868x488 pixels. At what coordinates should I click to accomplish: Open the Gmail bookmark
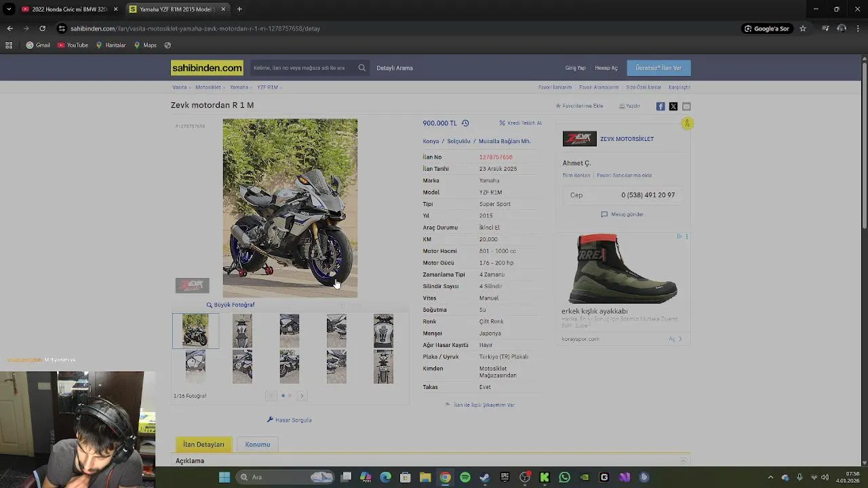pyautogui.click(x=38, y=45)
